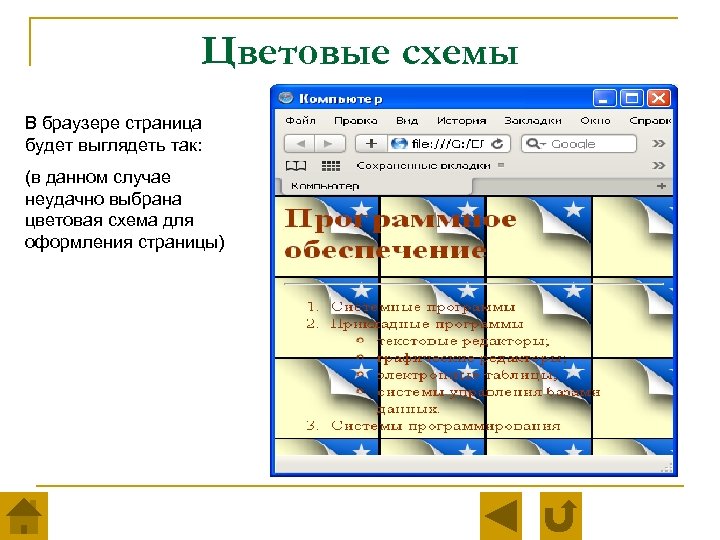Click the globe icon in address bar

pyautogui.click(x=399, y=144)
